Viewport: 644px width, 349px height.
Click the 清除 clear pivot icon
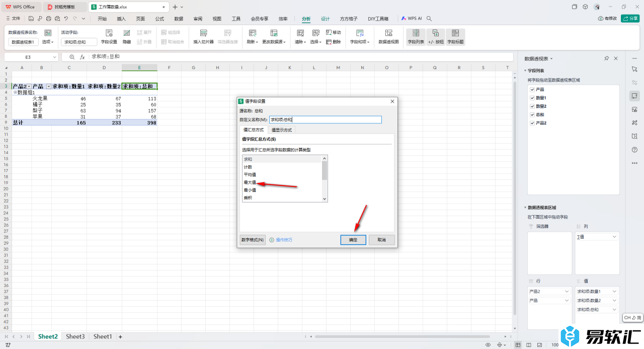click(x=300, y=33)
